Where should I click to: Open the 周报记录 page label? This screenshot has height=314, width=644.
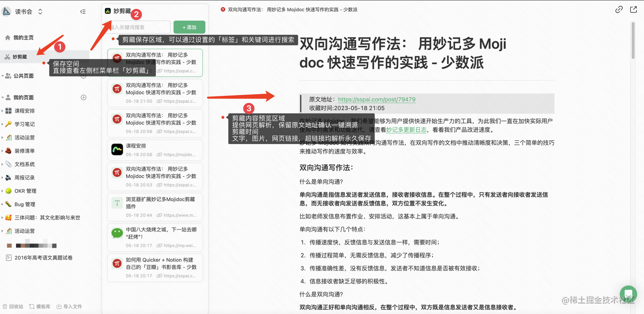(x=25, y=178)
